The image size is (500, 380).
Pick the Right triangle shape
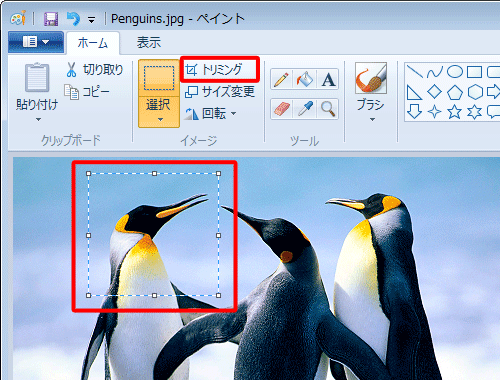414,92
